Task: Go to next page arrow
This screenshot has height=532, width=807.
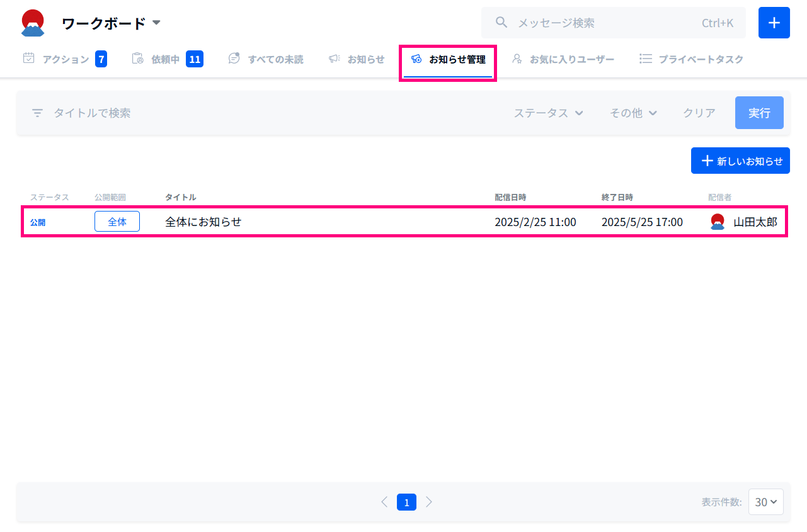Action: (x=429, y=502)
